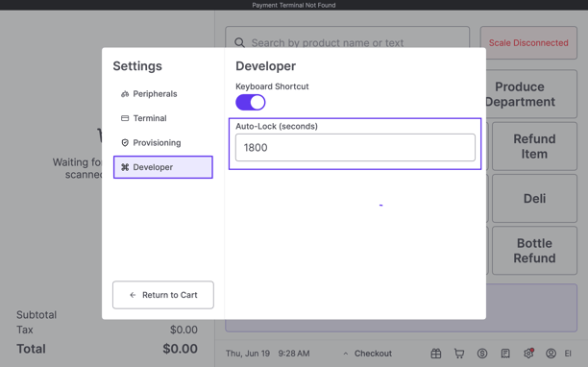Click the Scale Disconnected status button

(528, 42)
